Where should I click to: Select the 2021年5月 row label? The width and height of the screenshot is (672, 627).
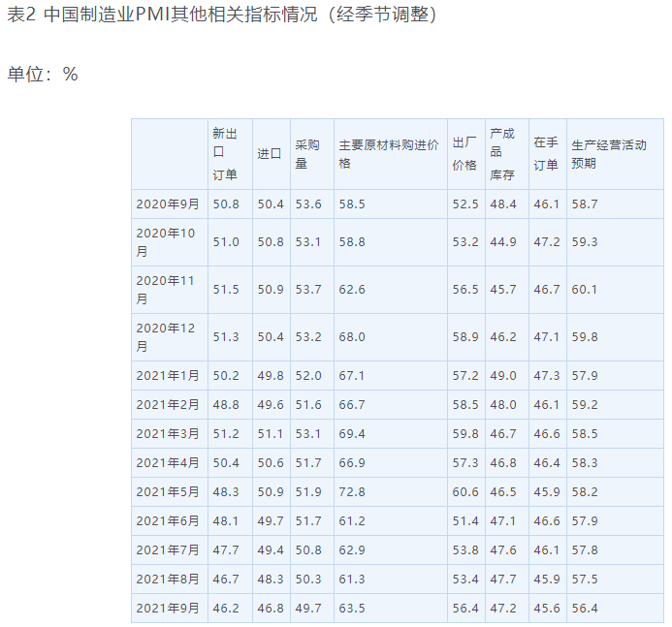pos(168,492)
